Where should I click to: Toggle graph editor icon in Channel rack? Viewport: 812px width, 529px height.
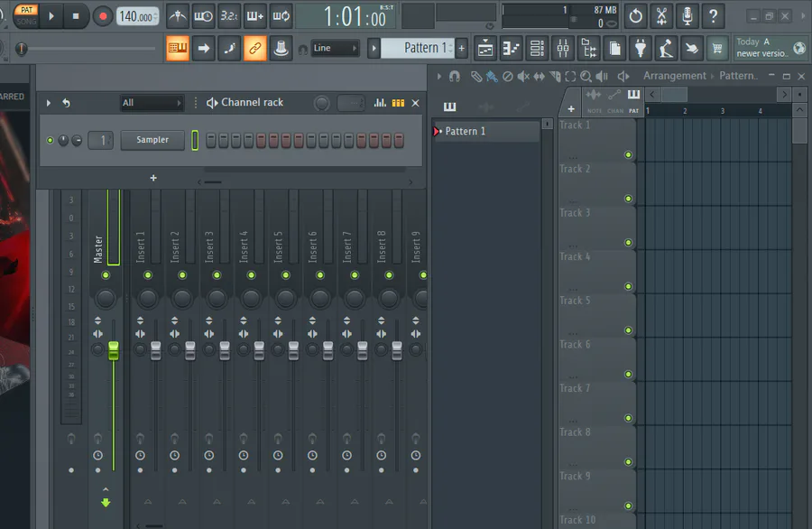point(380,103)
